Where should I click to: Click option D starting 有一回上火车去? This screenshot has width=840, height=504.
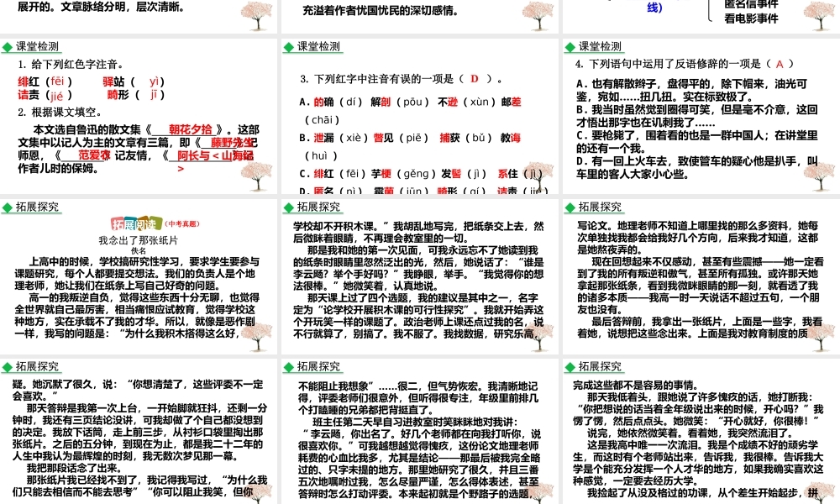click(x=697, y=168)
